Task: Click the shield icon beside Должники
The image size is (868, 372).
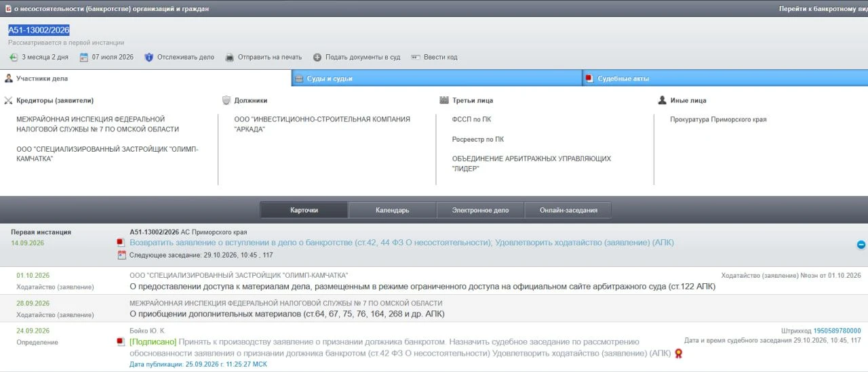Action: (x=226, y=100)
